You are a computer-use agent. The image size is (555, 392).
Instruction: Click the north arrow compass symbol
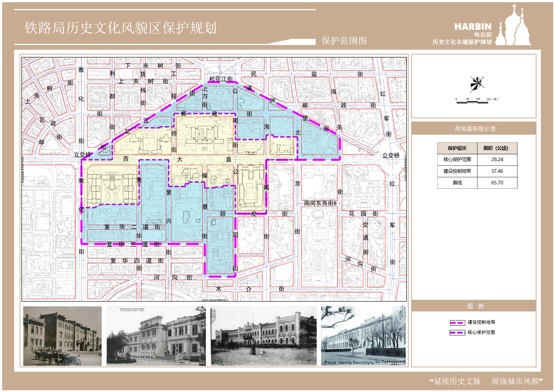point(477,84)
